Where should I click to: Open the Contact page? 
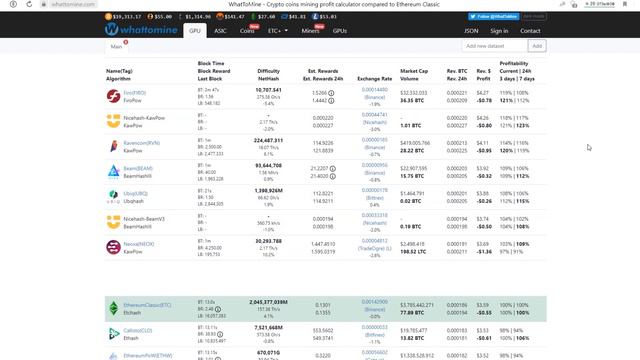[x=530, y=31]
